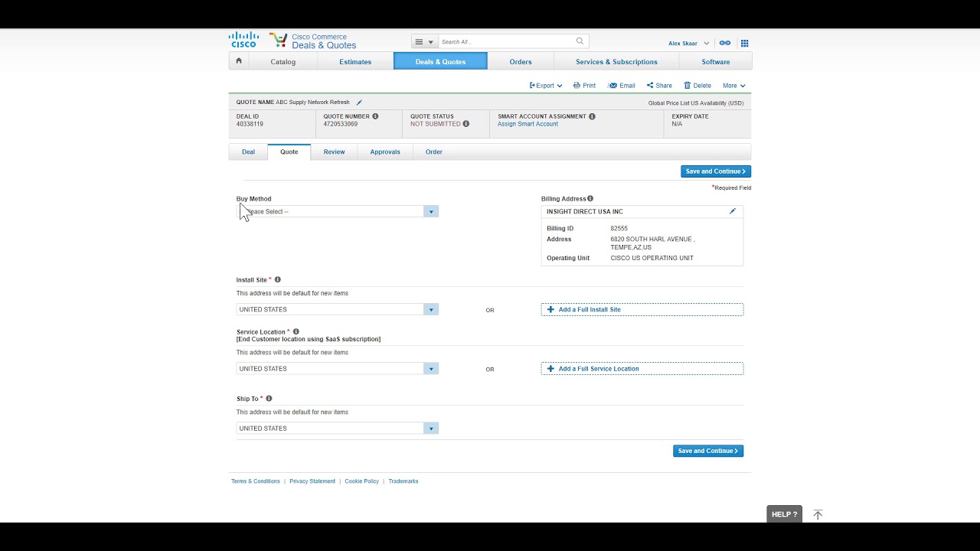Click the Global Price List US Availability text

[696, 103]
